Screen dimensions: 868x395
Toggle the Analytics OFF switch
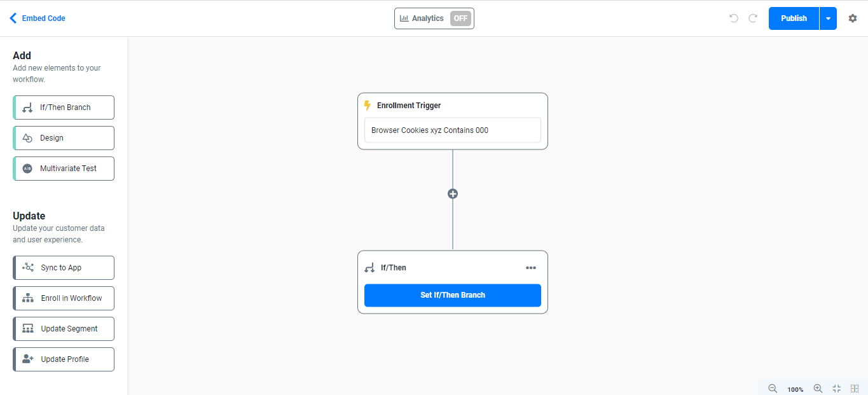coord(460,18)
